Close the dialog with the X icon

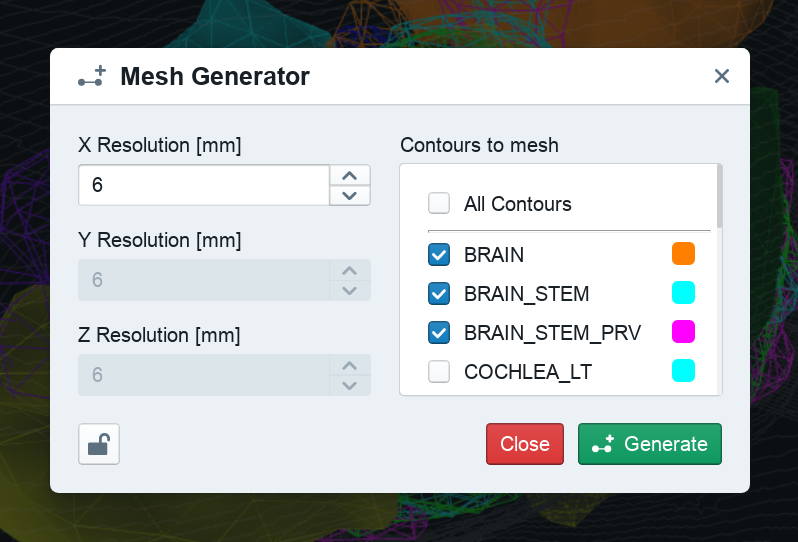[722, 76]
